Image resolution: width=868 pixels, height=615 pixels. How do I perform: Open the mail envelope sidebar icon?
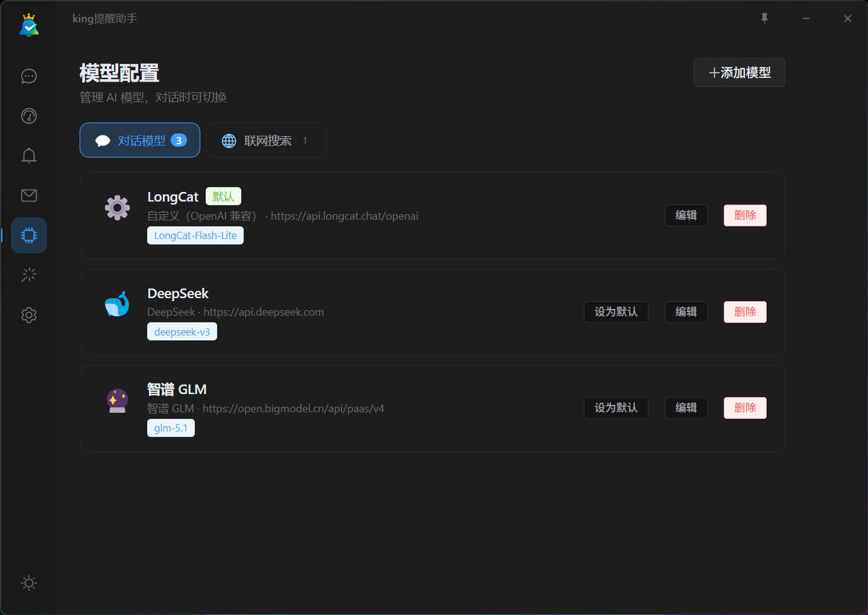(x=29, y=196)
